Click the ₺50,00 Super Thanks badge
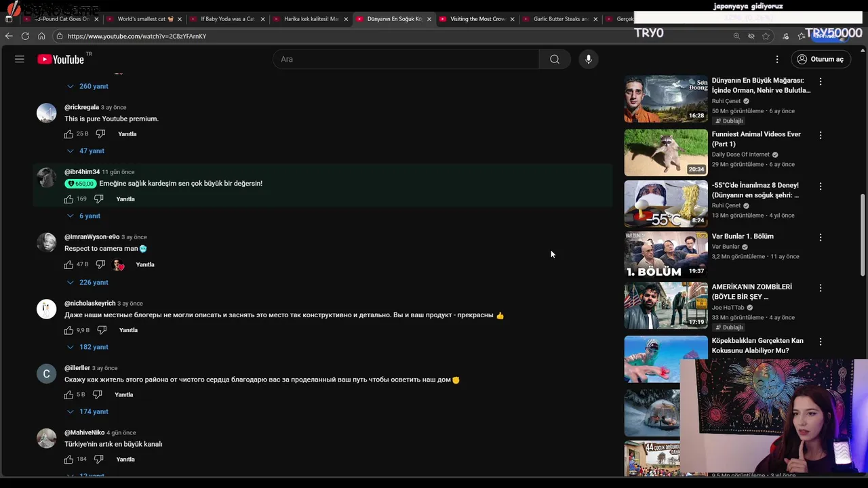This screenshot has height=488, width=868. [81, 184]
